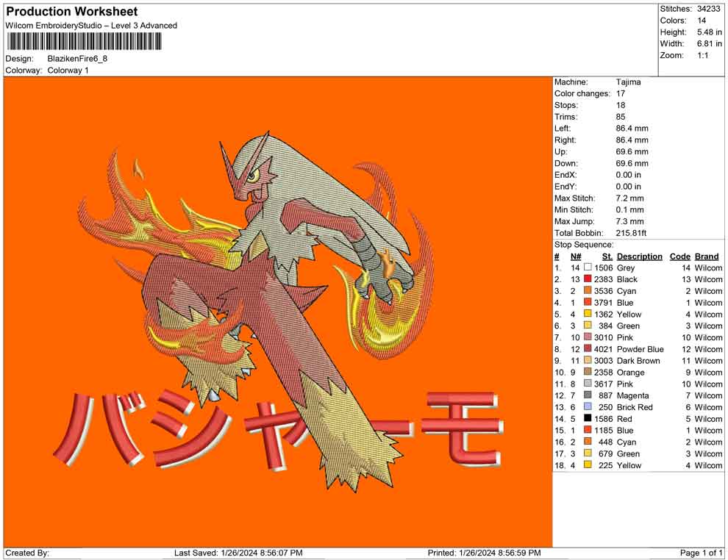Click the # column header
The height and width of the screenshot is (560, 728).
[557, 256]
